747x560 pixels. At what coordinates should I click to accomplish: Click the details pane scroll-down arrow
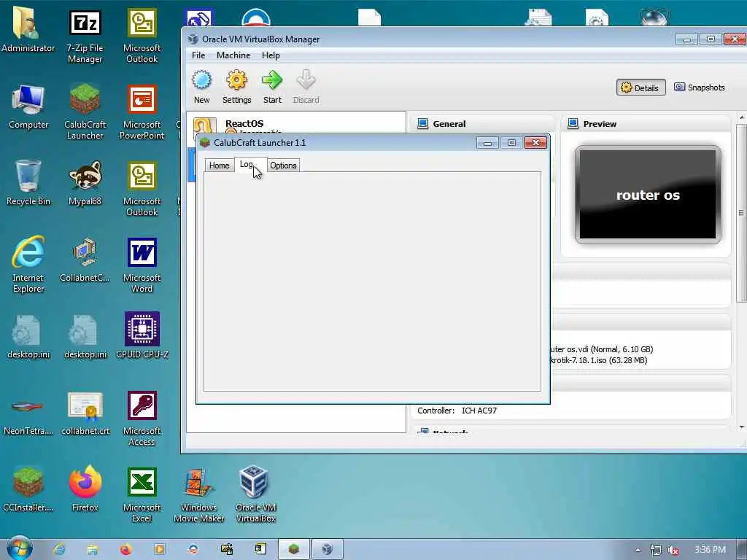[741, 427]
